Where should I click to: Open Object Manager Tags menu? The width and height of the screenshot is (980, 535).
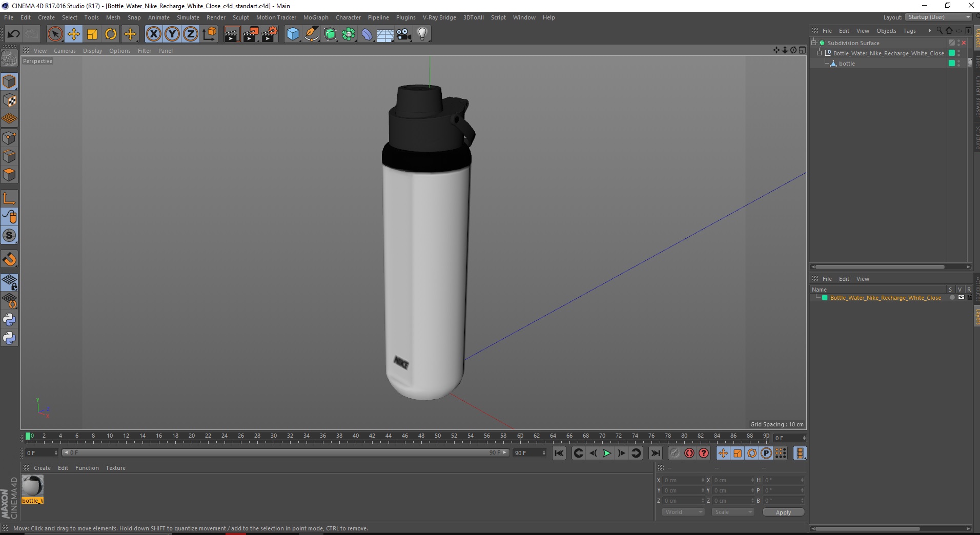click(x=909, y=31)
